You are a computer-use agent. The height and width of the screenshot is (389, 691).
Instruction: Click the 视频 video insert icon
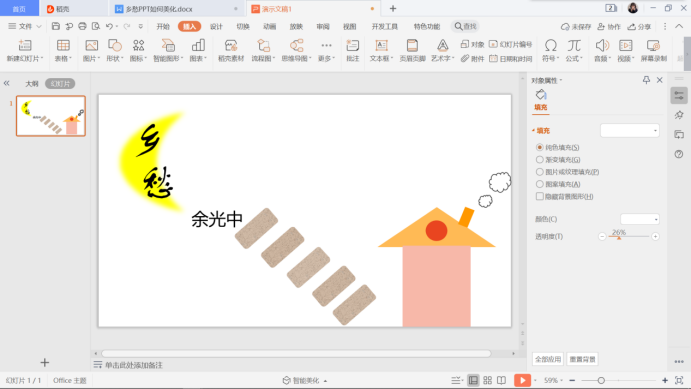click(x=625, y=46)
